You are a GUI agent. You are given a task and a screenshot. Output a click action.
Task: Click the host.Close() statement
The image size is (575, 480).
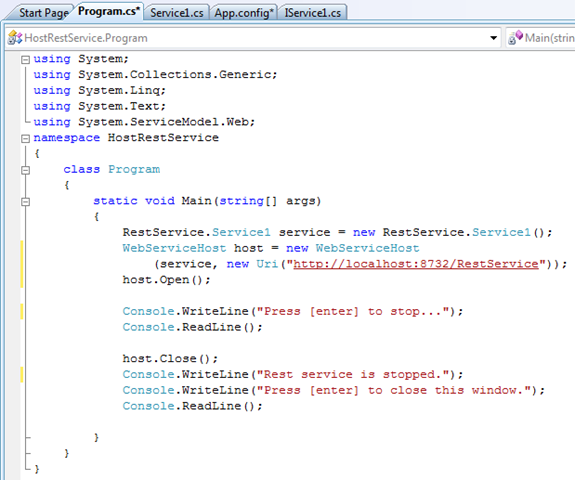(x=170, y=358)
